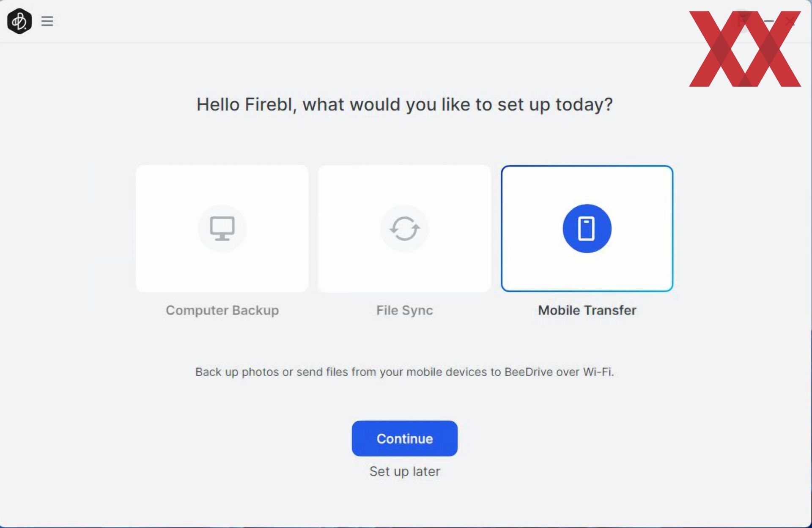Screen dimensions: 812x528
Task: Open the hamburger menu
Action: (x=47, y=21)
